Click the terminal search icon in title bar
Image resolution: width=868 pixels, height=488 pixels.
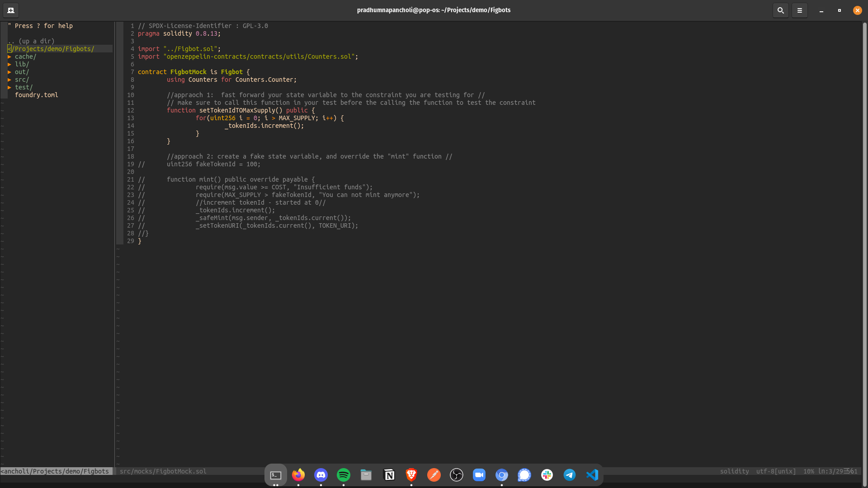pos(780,10)
